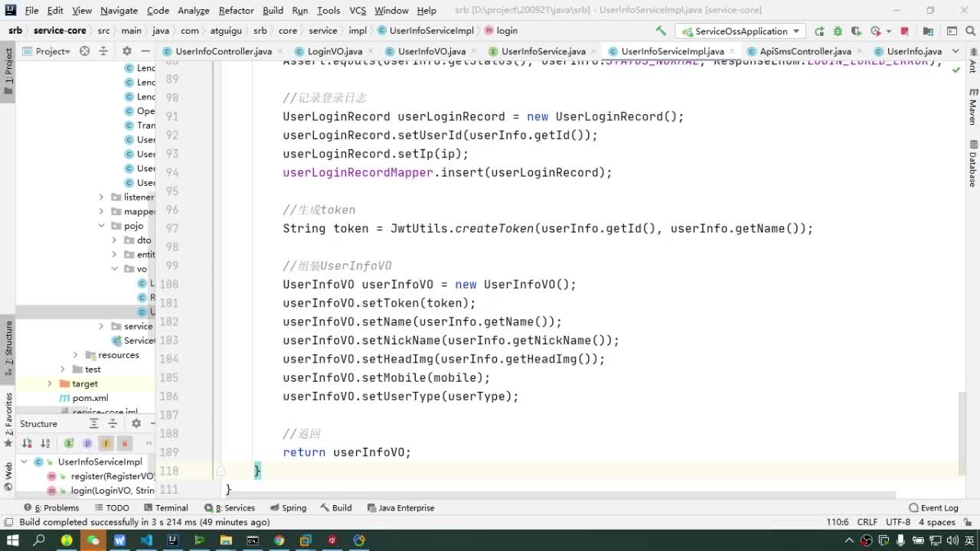The image size is (980, 551).
Task: Open the Services tool window
Action: tap(230, 507)
